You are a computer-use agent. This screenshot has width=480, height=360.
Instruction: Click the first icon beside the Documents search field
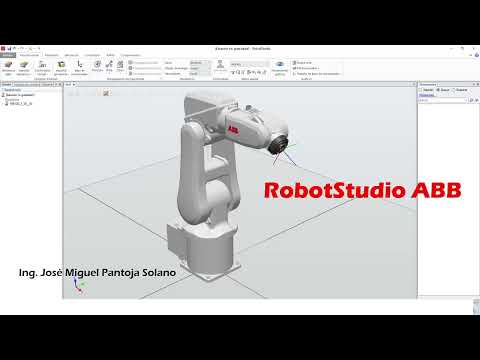click(x=471, y=100)
